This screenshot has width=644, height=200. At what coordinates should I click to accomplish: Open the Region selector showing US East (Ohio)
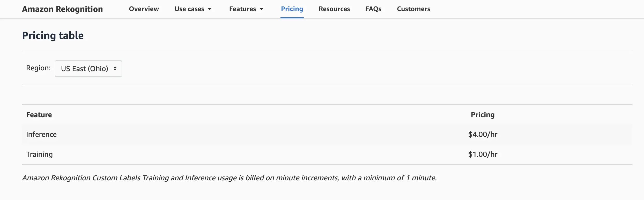pyautogui.click(x=88, y=69)
